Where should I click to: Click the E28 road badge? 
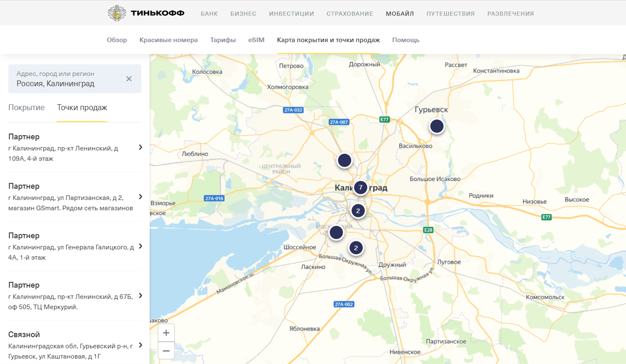428,230
